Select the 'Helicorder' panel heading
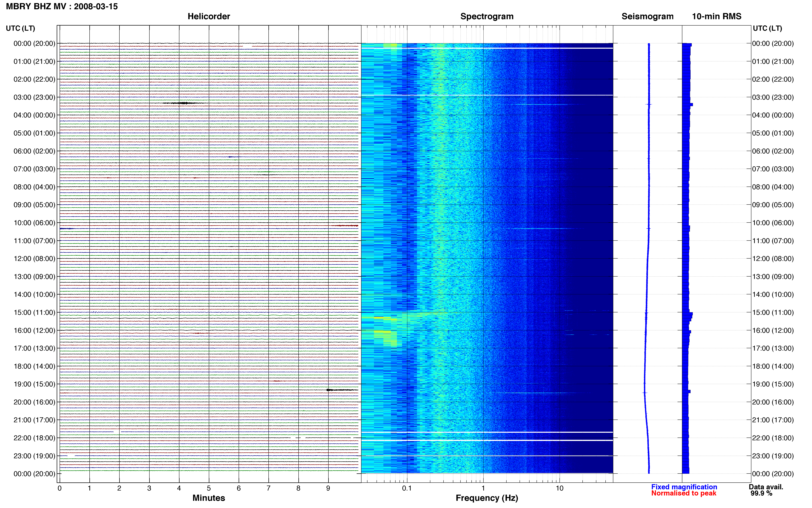This screenshot has width=812, height=508. tap(208, 16)
